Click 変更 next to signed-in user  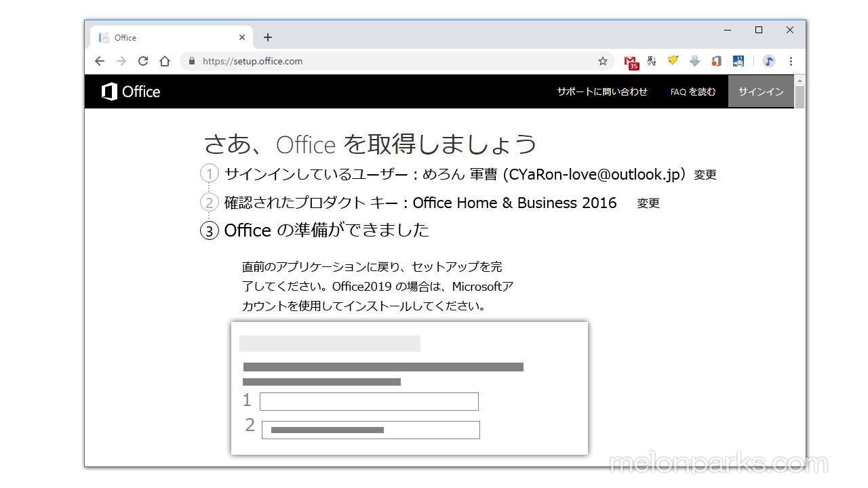coord(705,175)
